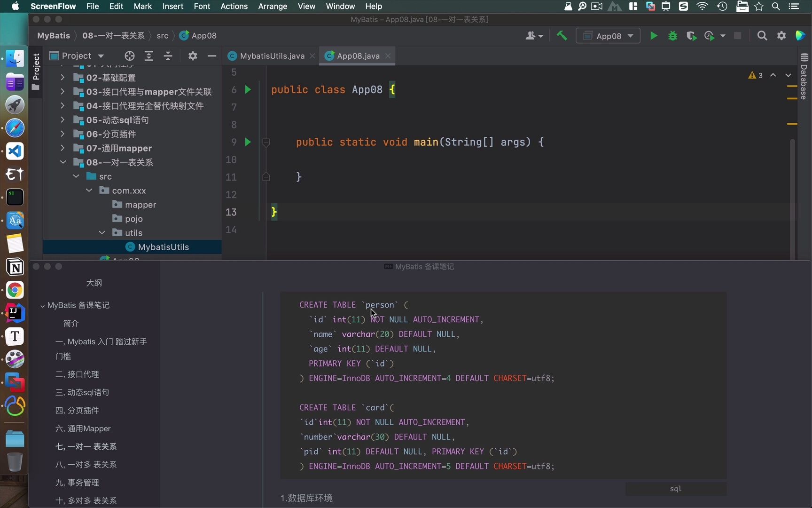Open Visual Studio Code from the Dock
The height and width of the screenshot is (508, 812).
(x=15, y=151)
